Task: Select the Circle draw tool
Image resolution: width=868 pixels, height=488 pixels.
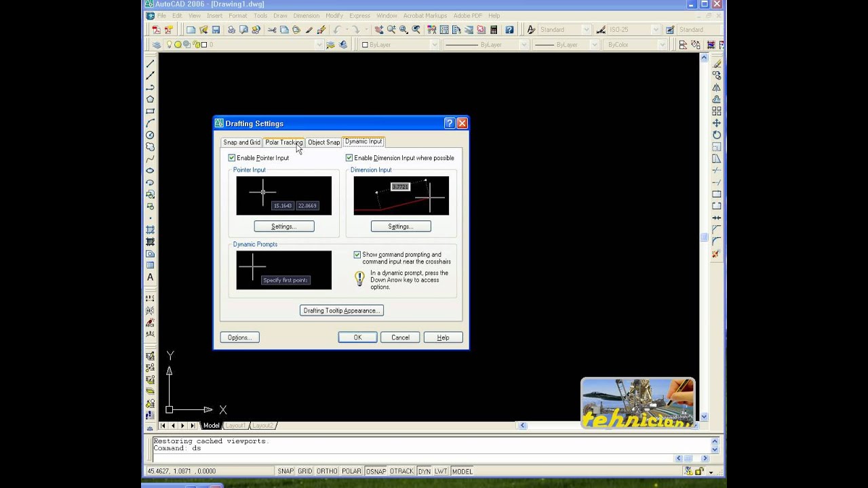Action: coord(150,135)
